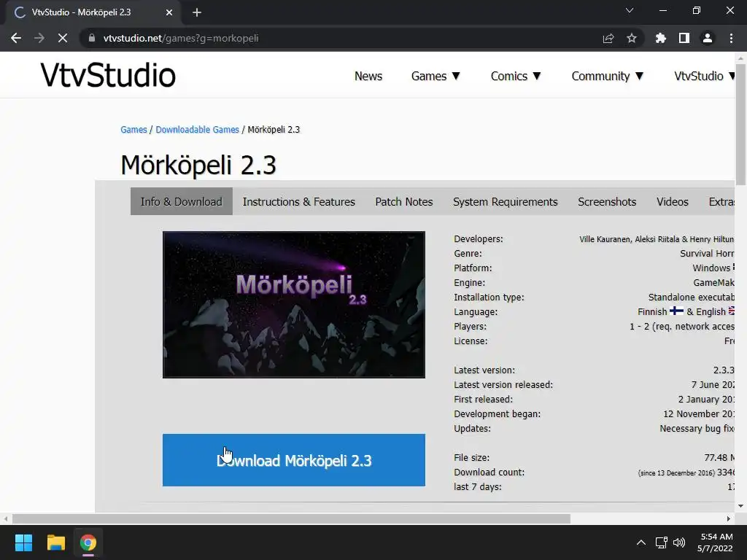Click the Chrome taskbar icon
The height and width of the screenshot is (560, 747).
point(88,542)
